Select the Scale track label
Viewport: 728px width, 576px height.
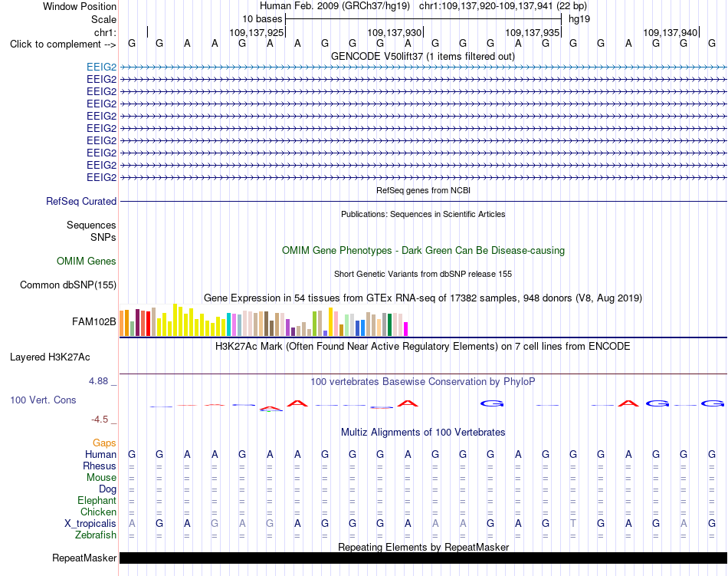pyautogui.click(x=103, y=19)
